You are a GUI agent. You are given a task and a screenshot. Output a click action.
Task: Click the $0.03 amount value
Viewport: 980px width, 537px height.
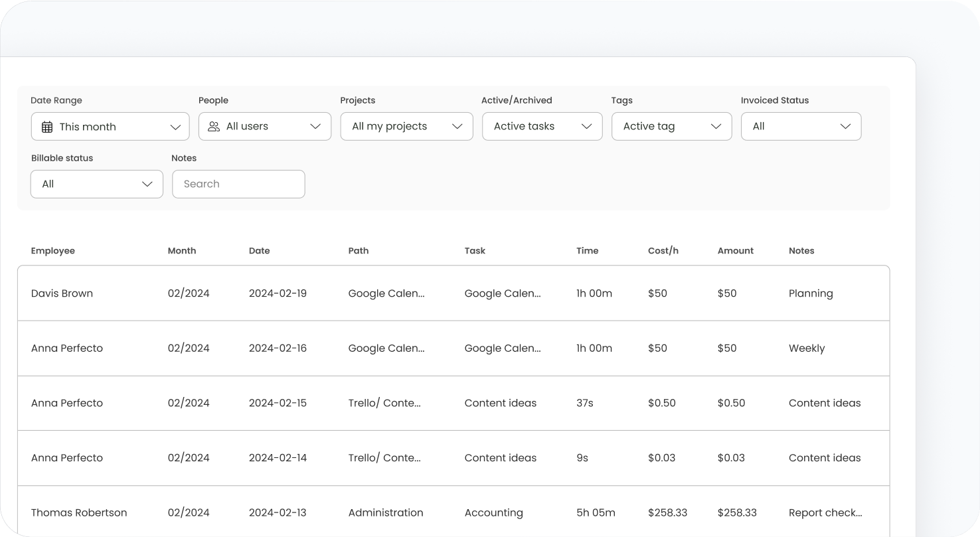(x=731, y=458)
